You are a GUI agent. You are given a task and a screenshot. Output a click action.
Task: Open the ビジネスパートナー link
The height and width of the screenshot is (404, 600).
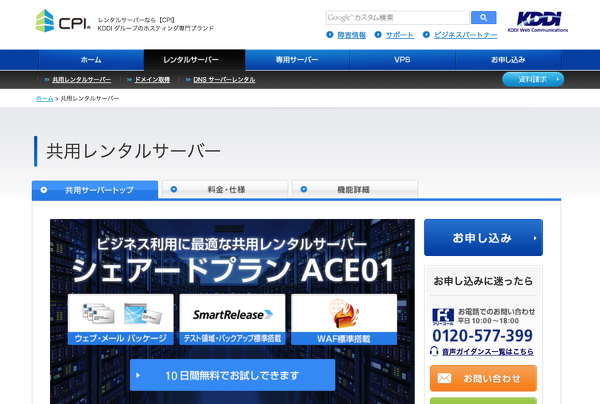pos(466,35)
